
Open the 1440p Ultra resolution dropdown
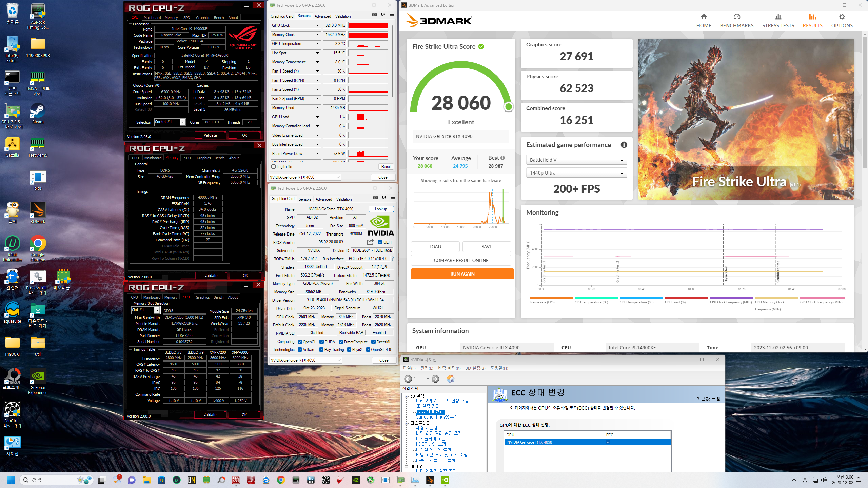576,172
